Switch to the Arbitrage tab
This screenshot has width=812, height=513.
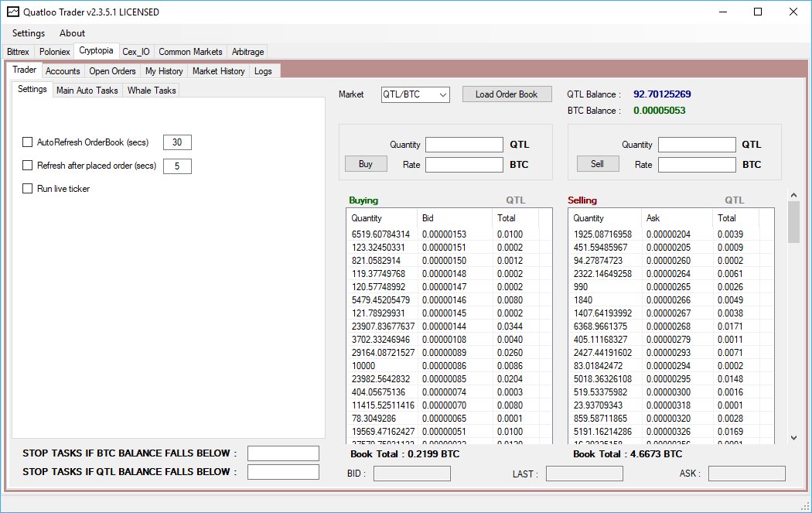tap(247, 52)
